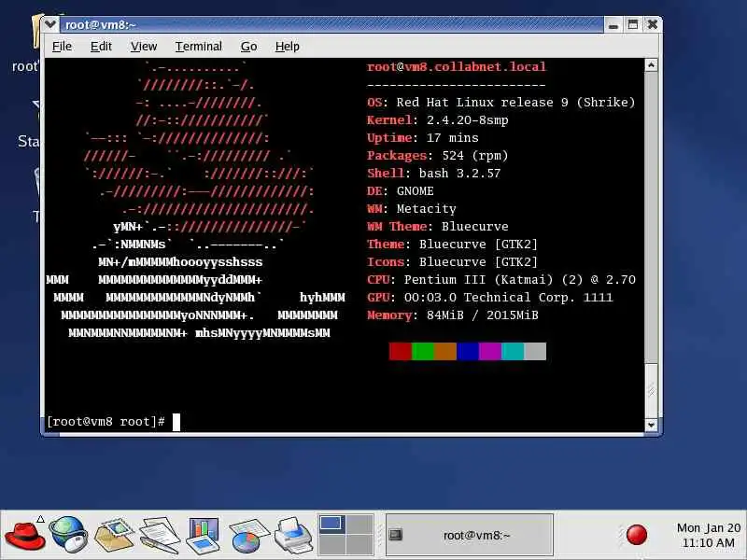Click scrollbar down arrow in terminal

point(651,425)
